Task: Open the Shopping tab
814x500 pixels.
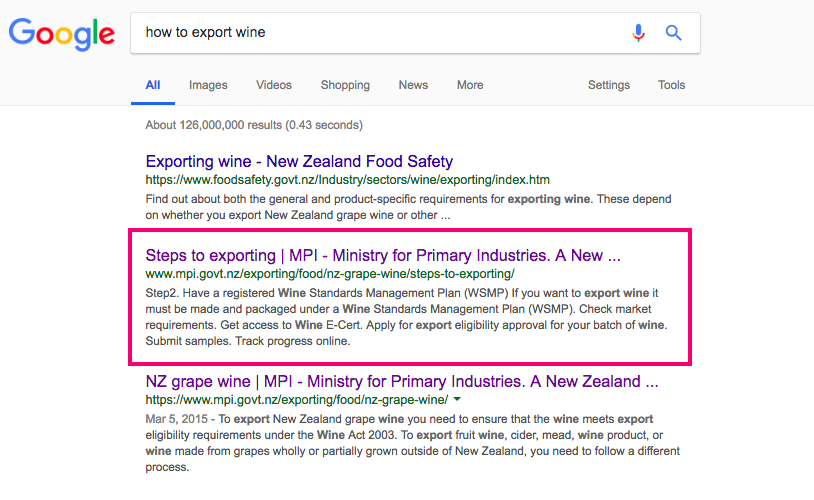Action: 345,85
